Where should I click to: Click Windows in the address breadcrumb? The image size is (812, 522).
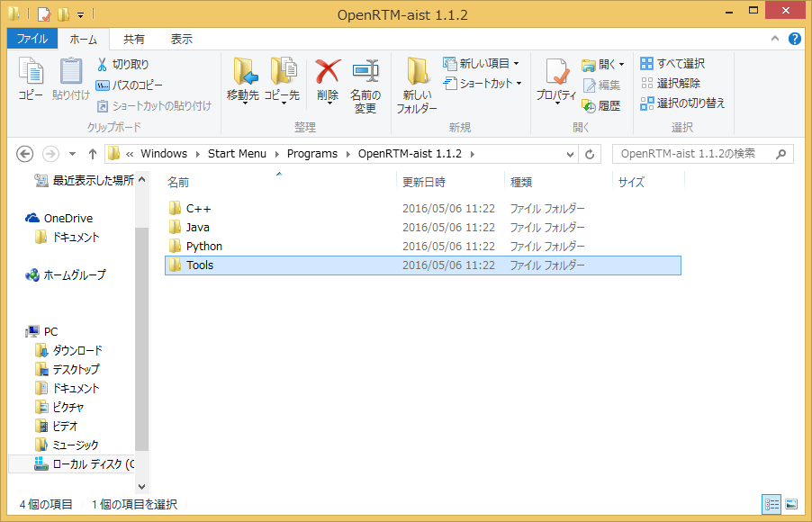164,154
